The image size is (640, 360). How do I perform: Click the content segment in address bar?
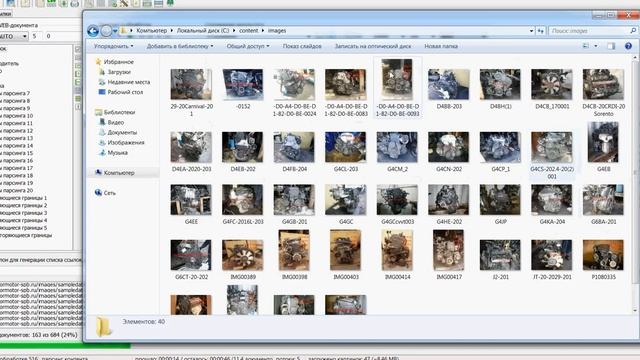(249, 31)
